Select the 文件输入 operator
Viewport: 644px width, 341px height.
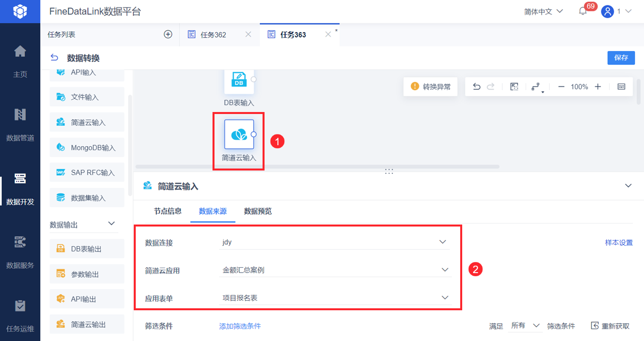click(x=87, y=97)
